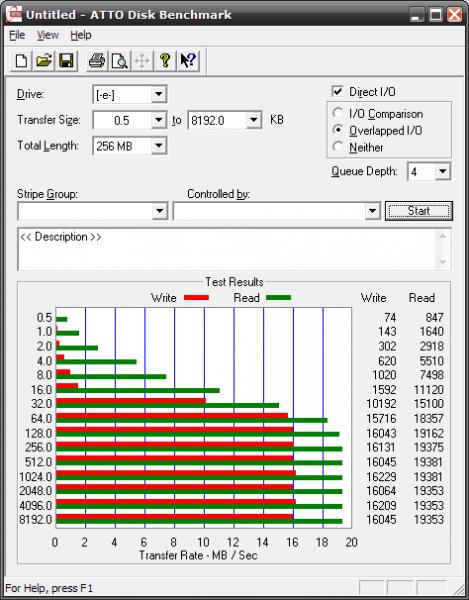Close the ATTO Disk Benchmark window
This screenshot has height=600, width=469.
[454, 15]
